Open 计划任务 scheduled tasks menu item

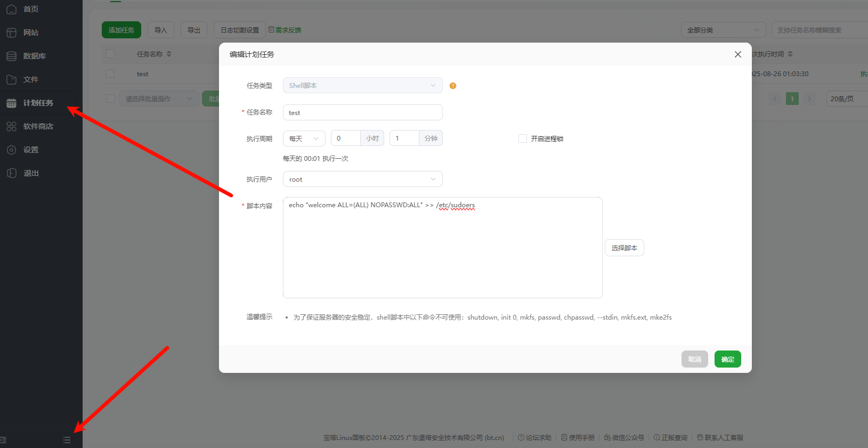point(38,103)
